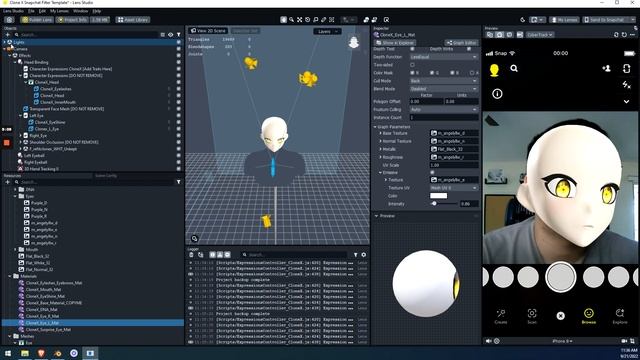
Task: Click the Graph Editor button
Action: click(x=461, y=42)
